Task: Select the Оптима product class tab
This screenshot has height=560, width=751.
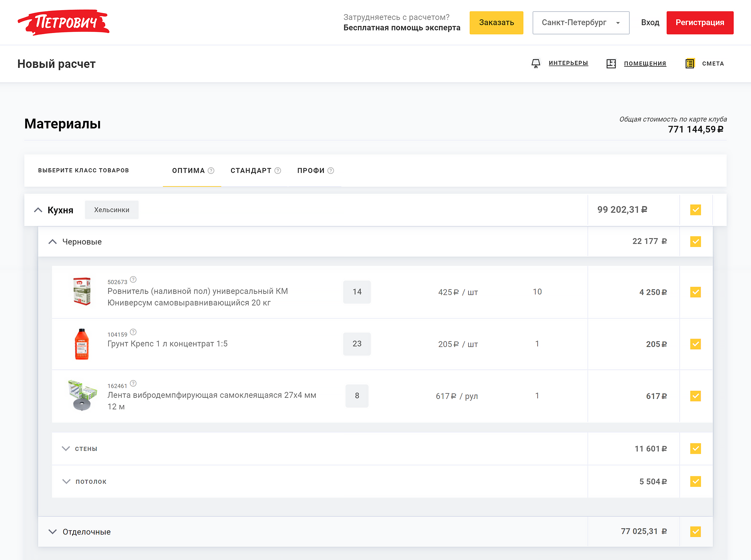Action: tap(192, 171)
